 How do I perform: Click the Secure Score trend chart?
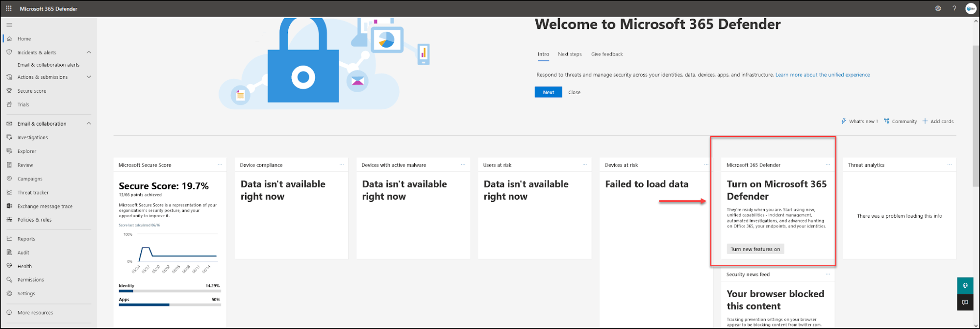coord(170,253)
